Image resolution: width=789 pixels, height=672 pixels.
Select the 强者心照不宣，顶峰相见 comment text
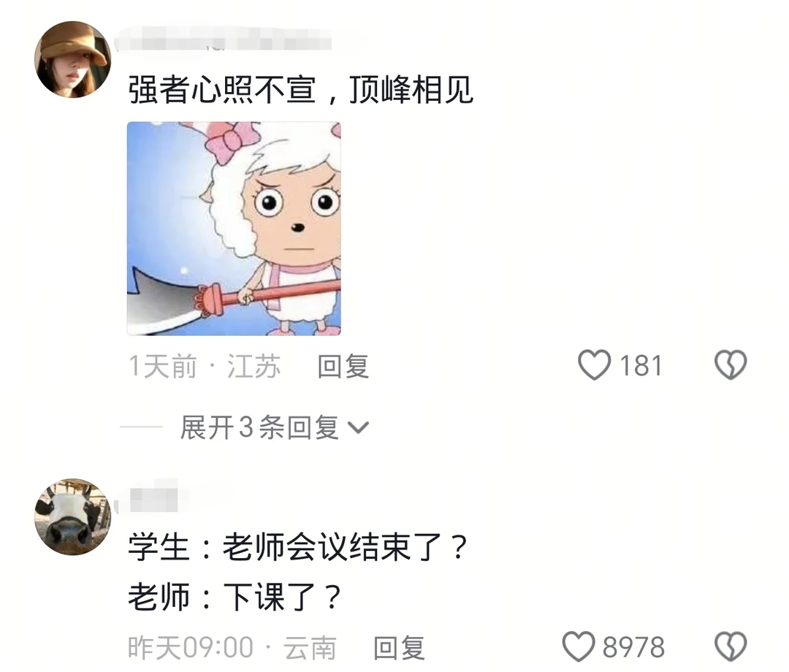[300, 90]
